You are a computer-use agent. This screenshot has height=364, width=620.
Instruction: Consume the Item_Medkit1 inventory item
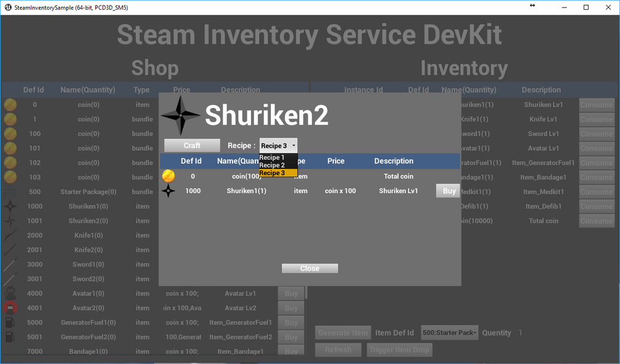point(597,192)
